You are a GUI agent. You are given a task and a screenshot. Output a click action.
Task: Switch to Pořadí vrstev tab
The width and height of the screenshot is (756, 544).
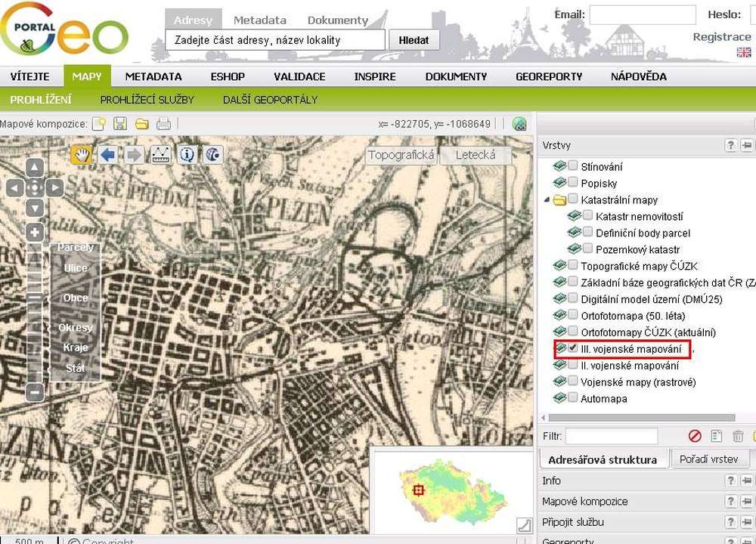[x=708, y=459]
